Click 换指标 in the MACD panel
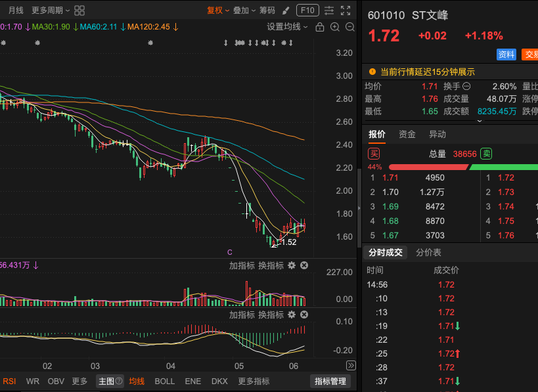 271,315
